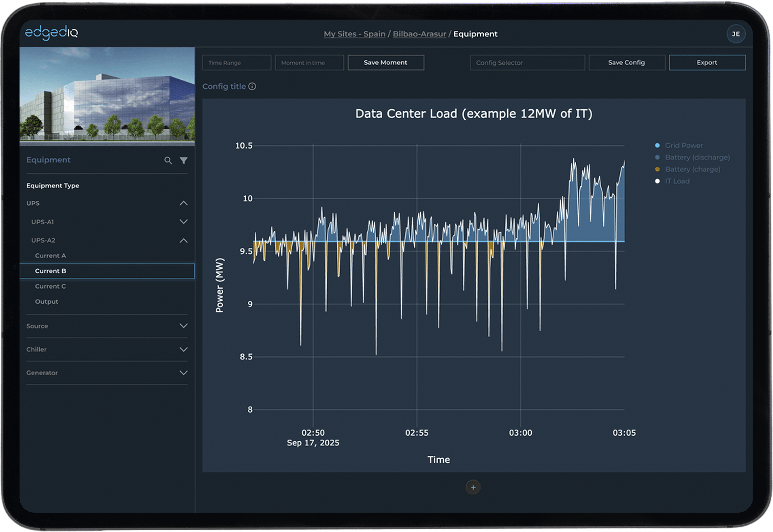Screen dimensions: 773x532
Task: Open the equipment filter funnel icon
Action: point(184,161)
